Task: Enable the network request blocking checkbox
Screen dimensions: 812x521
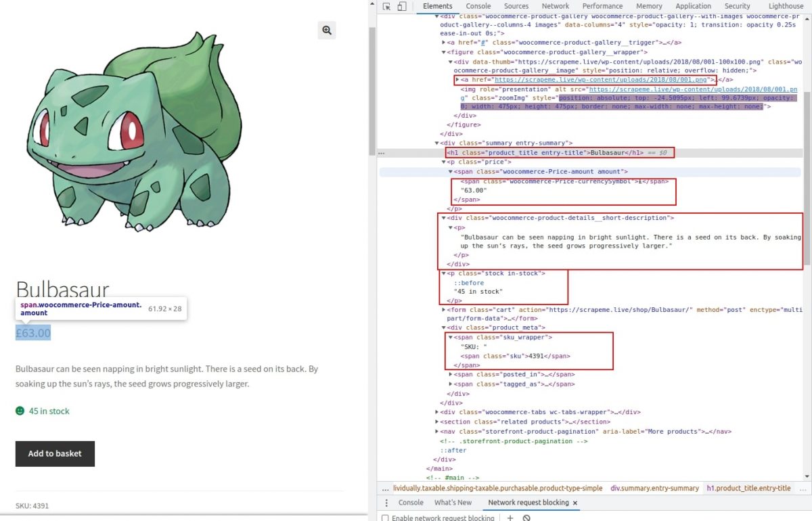Action: 385,518
